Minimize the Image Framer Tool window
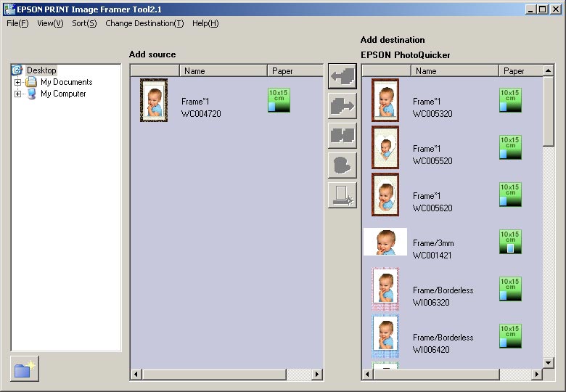The width and height of the screenshot is (566, 392). (530, 9)
